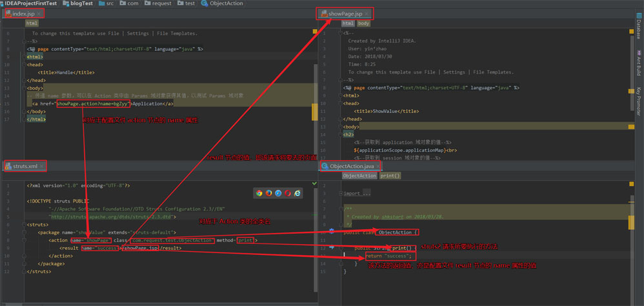This screenshot has height=306, width=644.
Task: Collapse the struts tag fold marker
Action: (x=23, y=225)
